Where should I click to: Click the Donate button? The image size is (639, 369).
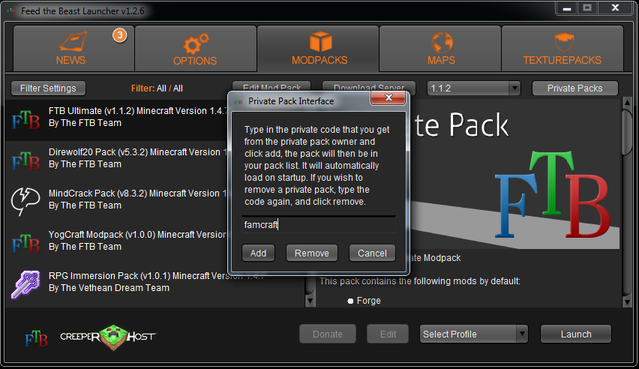point(328,334)
